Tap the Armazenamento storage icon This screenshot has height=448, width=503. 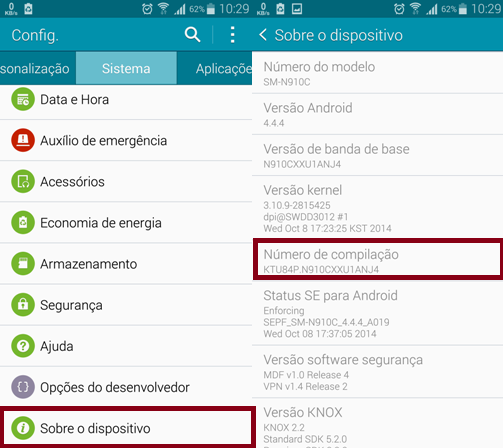pyautogui.click(x=23, y=263)
